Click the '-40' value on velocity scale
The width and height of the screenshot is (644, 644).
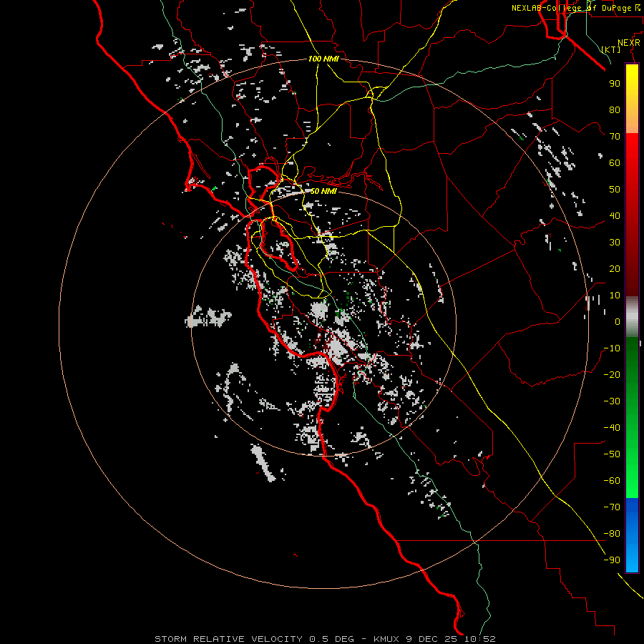point(612,428)
